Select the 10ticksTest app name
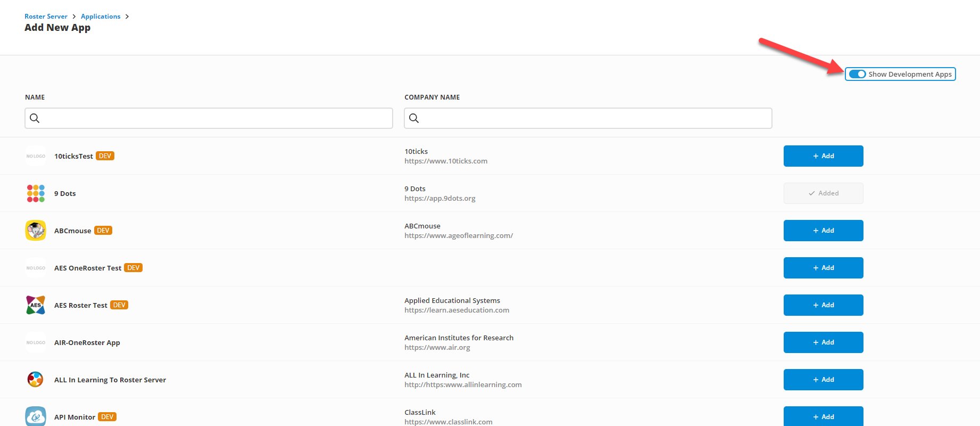The width and height of the screenshot is (980, 426). click(x=73, y=156)
